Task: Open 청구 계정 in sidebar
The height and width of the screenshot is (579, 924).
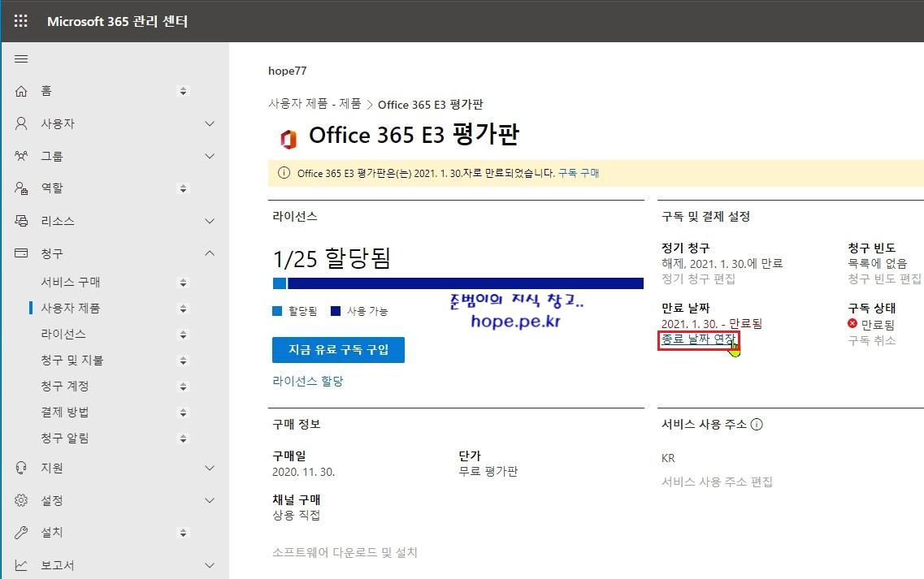Action: [65, 386]
